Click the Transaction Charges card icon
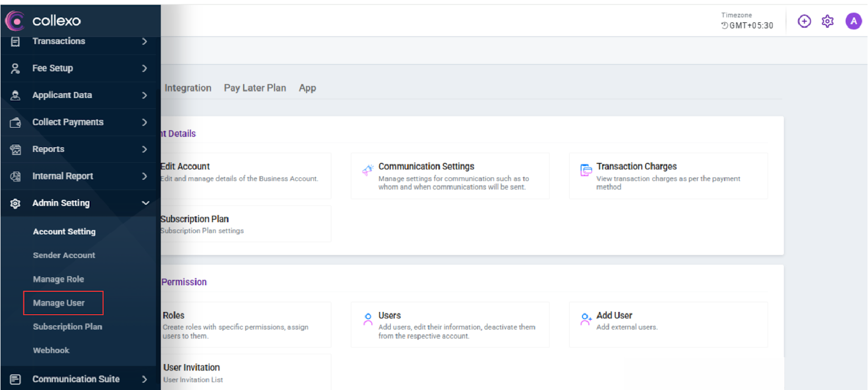Viewport: 868px width, 390px height. pos(586,170)
